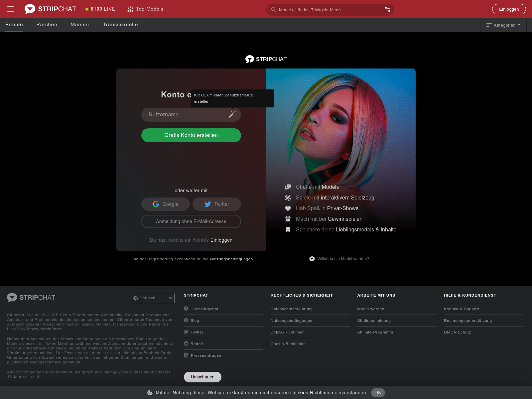Open the Top-Models page

(145, 9)
